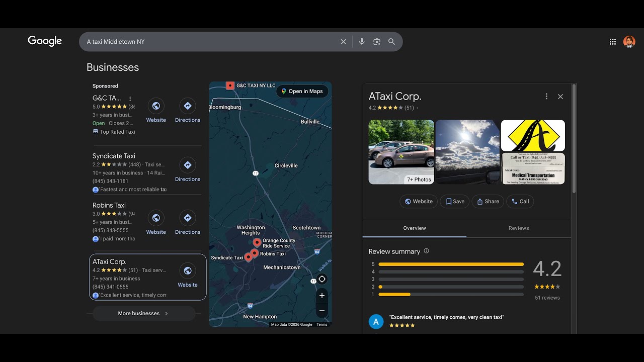Select the Syndicate Taxi listing title
The image size is (644, 362).
114,156
